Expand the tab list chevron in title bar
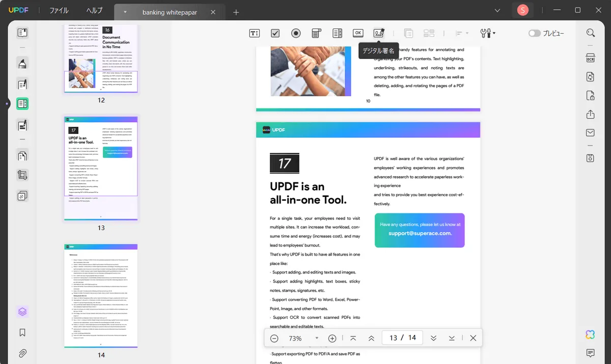The width and height of the screenshot is (611, 364). pyautogui.click(x=497, y=11)
